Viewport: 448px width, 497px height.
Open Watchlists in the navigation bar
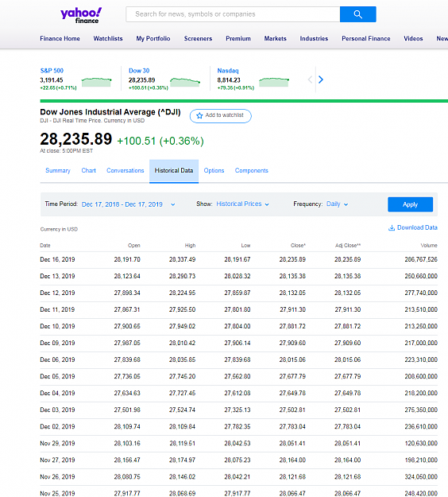pos(108,39)
